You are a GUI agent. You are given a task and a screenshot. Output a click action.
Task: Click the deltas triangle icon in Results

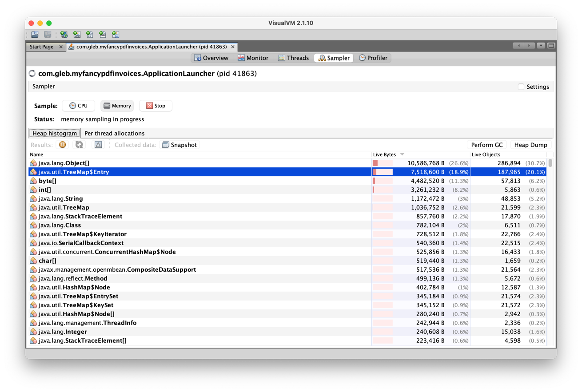[98, 145]
